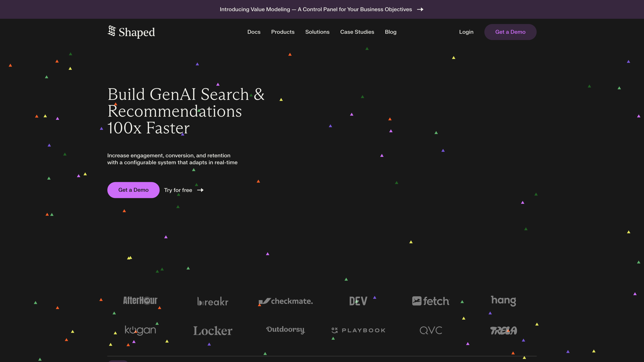Click the Shaped logo icon
The image size is (644, 362).
click(x=112, y=31)
